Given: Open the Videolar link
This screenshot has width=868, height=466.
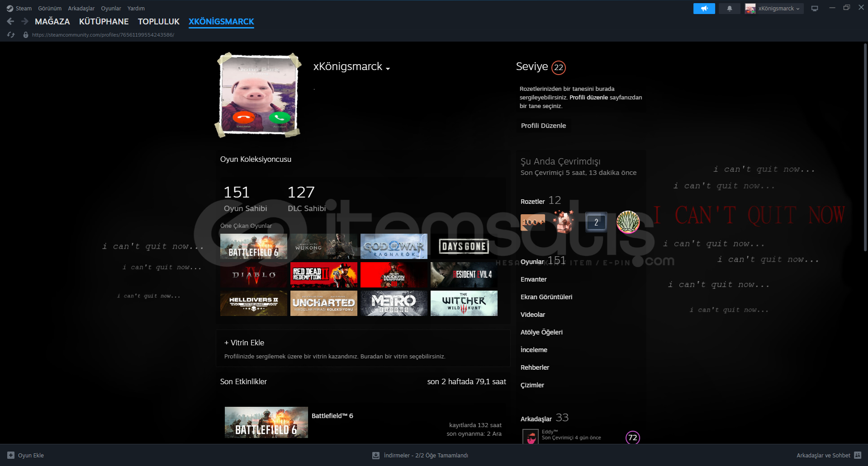Looking at the screenshot, I should [533, 315].
